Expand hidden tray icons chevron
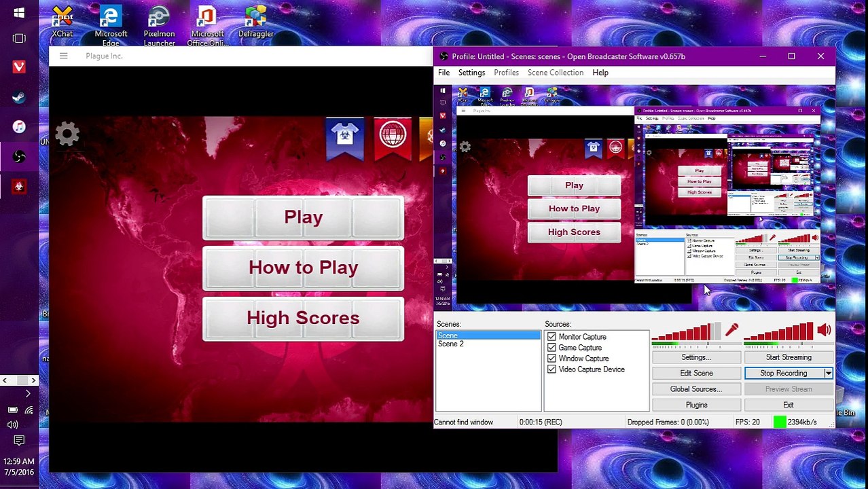 (x=28, y=394)
